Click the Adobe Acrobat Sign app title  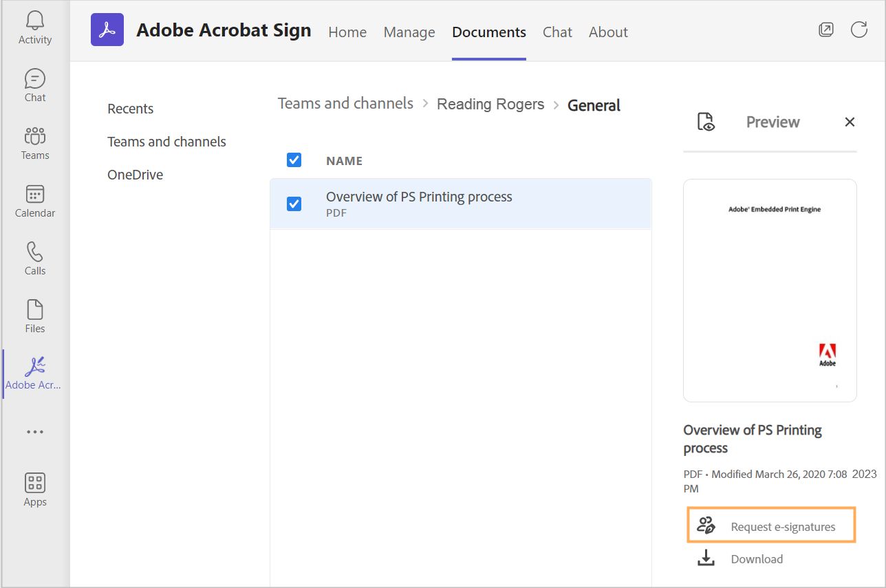tap(224, 30)
